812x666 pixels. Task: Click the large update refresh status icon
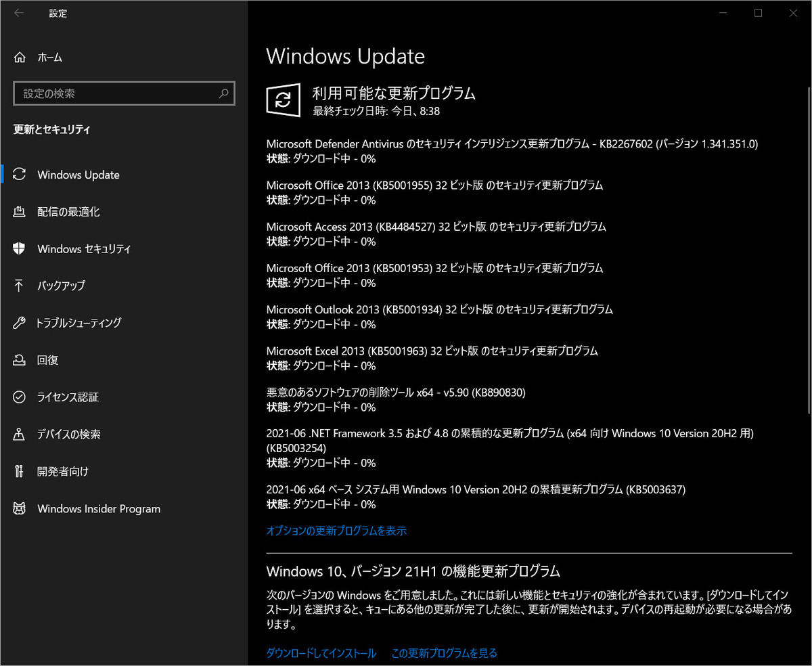(x=284, y=100)
